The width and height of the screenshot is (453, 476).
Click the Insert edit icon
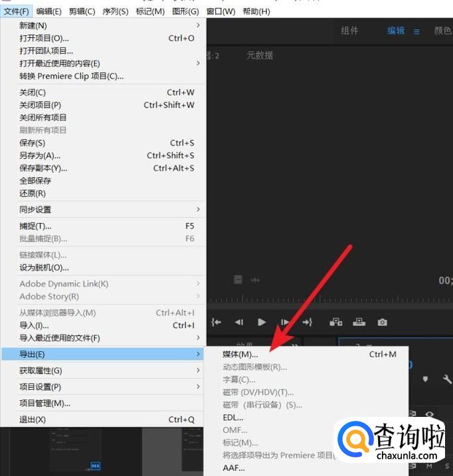pyautogui.click(x=335, y=322)
